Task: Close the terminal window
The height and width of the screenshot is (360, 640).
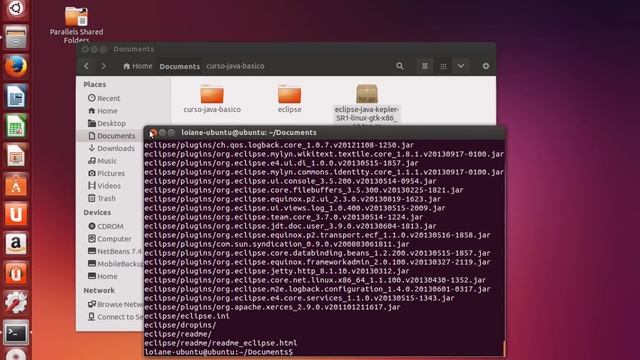Action: tap(153, 133)
